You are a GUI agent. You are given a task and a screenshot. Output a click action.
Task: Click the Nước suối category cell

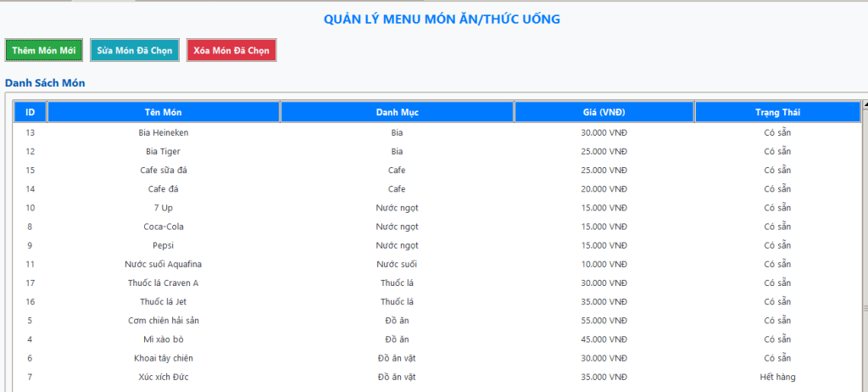coord(397,265)
